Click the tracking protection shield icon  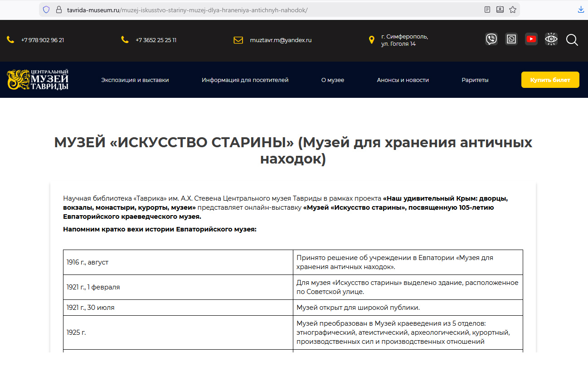pyautogui.click(x=46, y=10)
